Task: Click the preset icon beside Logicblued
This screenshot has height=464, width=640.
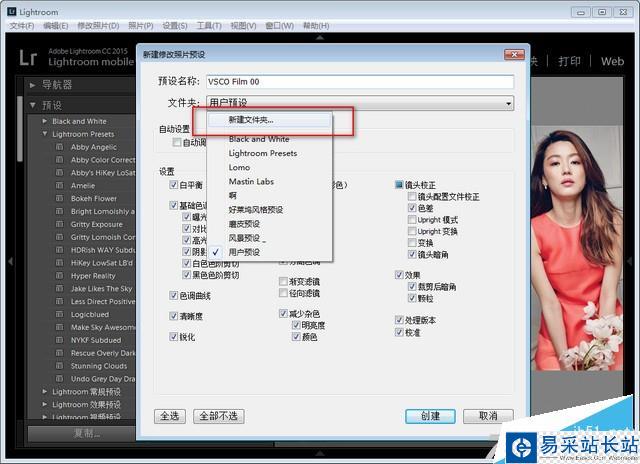Action: pyautogui.click(x=60, y=314)
